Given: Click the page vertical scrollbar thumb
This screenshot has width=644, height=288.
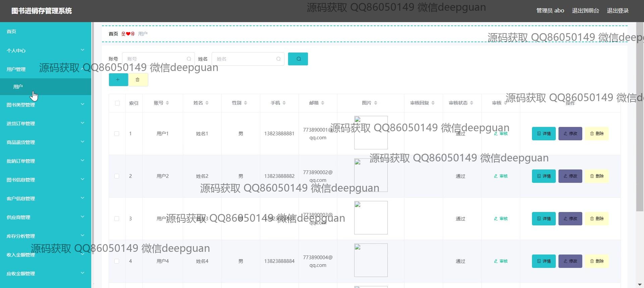Looking at the screenshot, I should [x=640, y=117].
